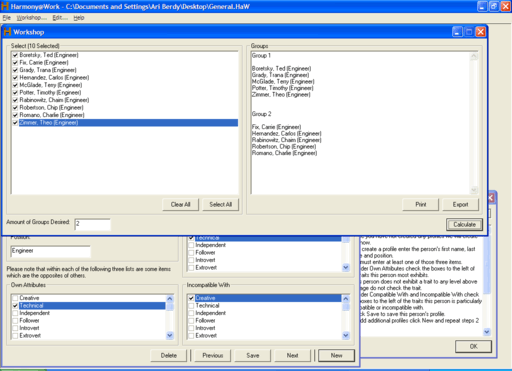
Task: Click the Position field containing Engineer
Action: coord(50,251)
